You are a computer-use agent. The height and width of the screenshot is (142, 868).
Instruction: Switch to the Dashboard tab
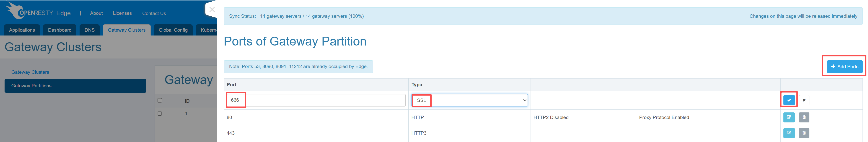tap(60, 30)
